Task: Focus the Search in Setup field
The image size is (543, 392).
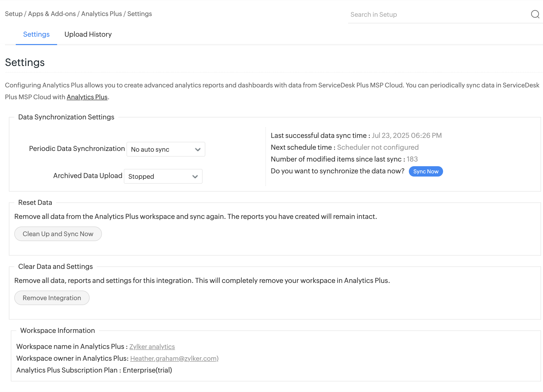Action: (x=438, y=15)
